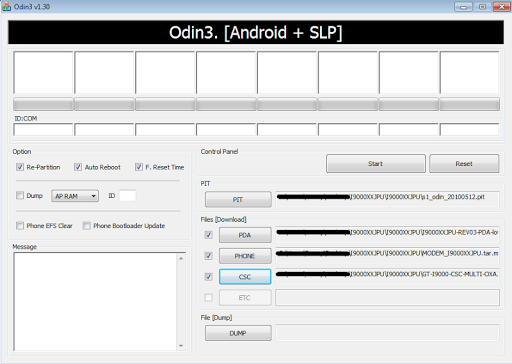Click the first ID:COM port field

[43, 129]
